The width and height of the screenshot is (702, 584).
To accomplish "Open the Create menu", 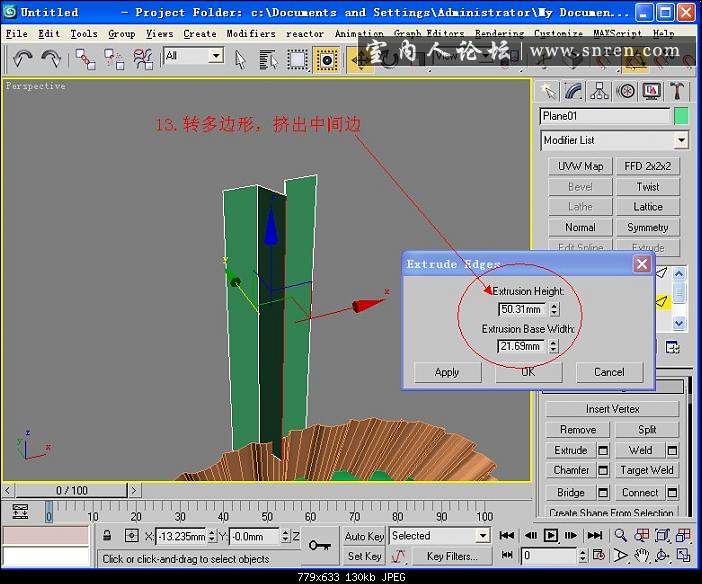I will (x=199, y=33).
